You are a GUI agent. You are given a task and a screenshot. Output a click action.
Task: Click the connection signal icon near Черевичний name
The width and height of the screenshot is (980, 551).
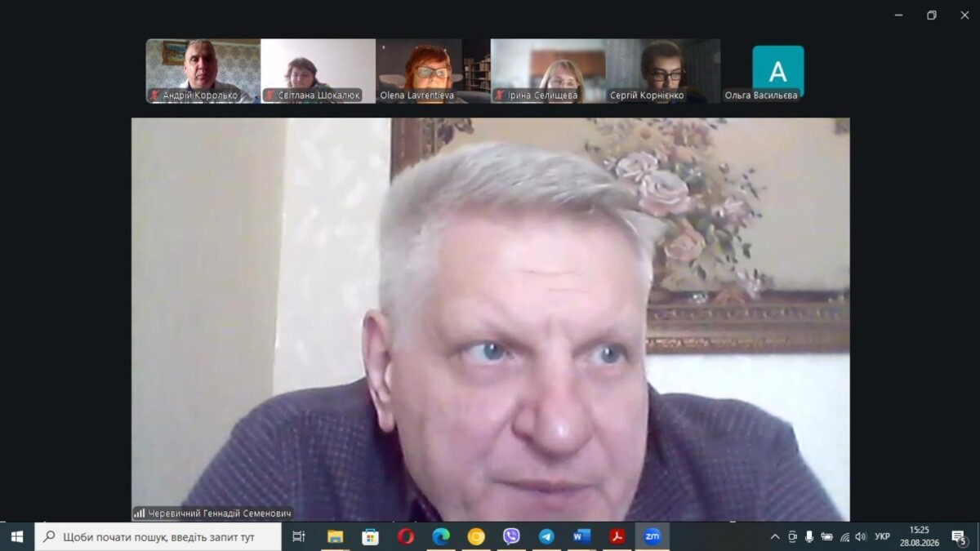140,513
